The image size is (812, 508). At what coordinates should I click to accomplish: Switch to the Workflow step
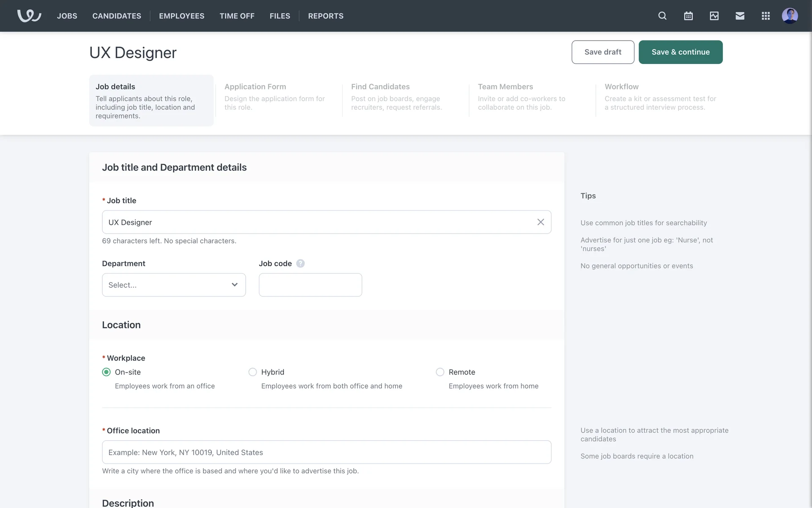[x=660, y=97]
